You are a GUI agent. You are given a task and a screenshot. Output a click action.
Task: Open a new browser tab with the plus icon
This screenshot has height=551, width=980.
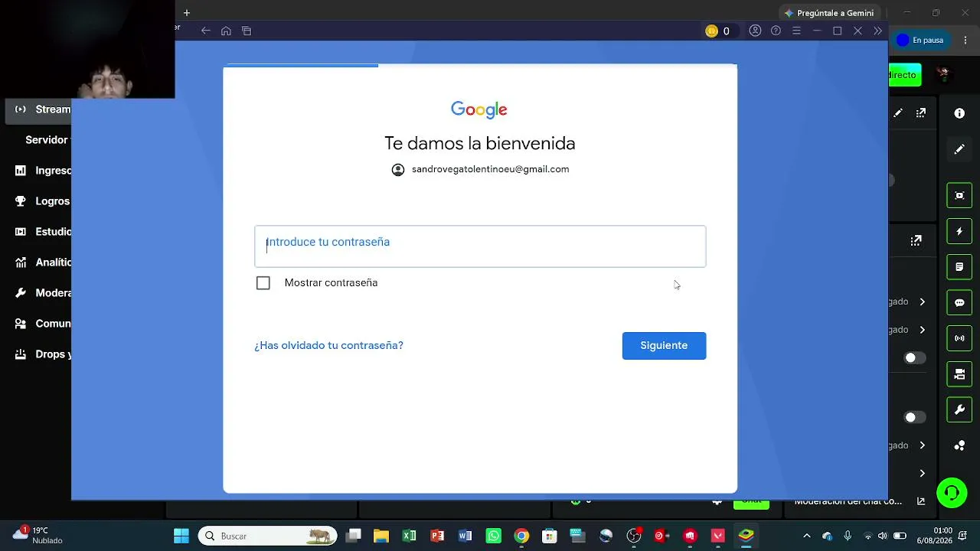(186, 13)
